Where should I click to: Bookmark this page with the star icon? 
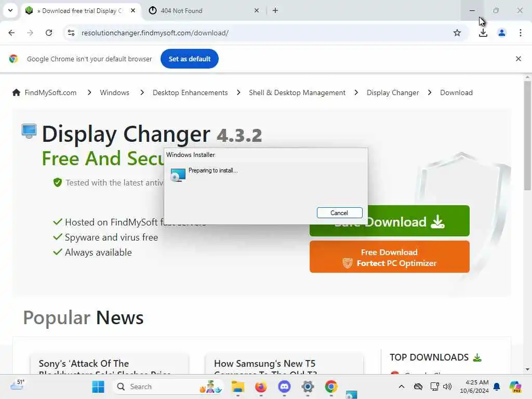pos(457,33)
